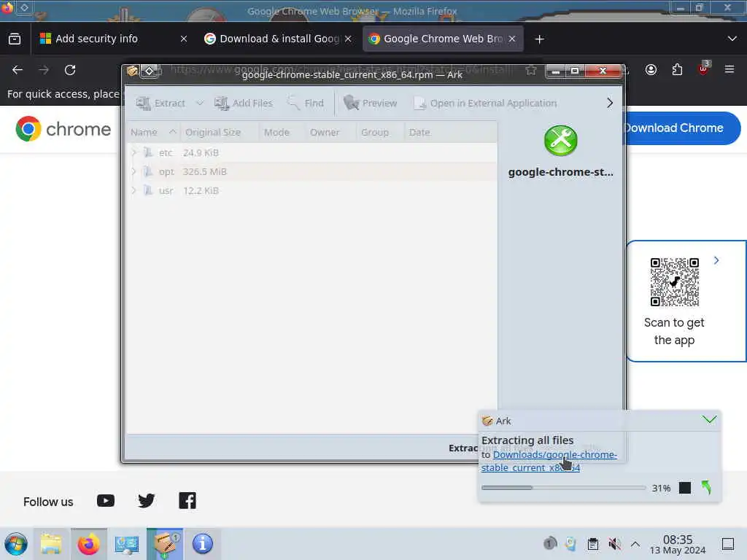This screenshot has height=560, width=747.
Task: Switch to Download & install Google tab
Action: click(279, 39)
